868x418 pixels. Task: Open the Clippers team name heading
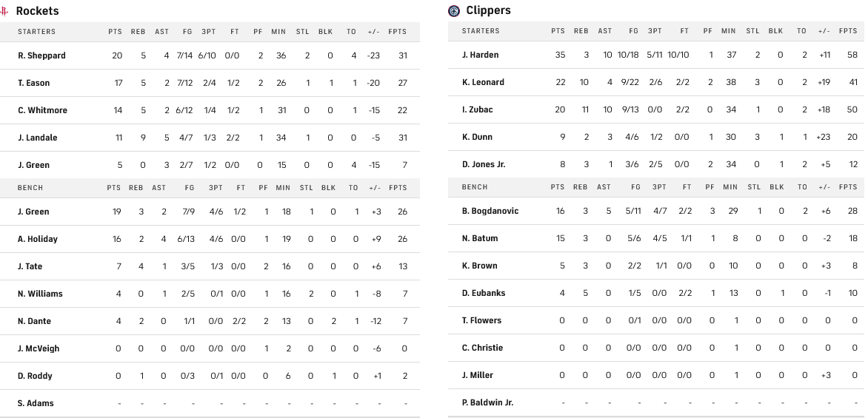[489, 10]
